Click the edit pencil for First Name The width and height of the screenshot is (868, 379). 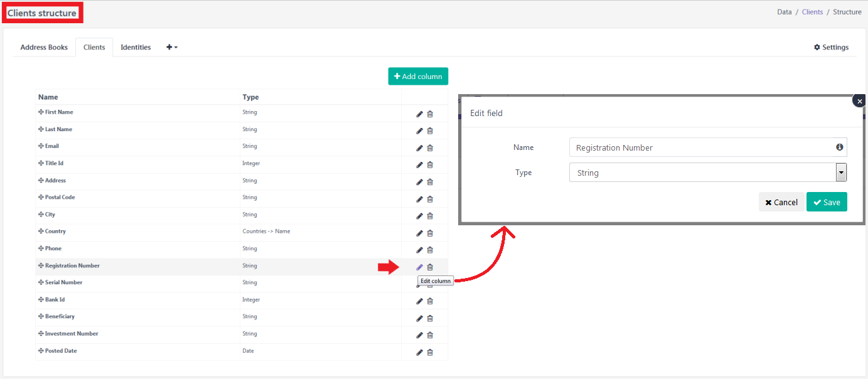(419, 114)
